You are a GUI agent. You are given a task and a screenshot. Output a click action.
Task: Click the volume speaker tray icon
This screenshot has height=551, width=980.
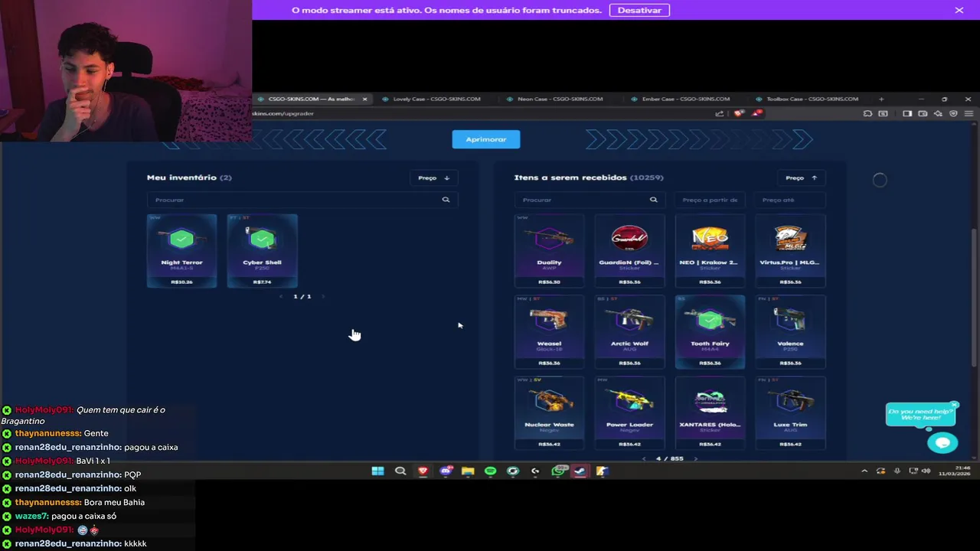tap(926, 471)
